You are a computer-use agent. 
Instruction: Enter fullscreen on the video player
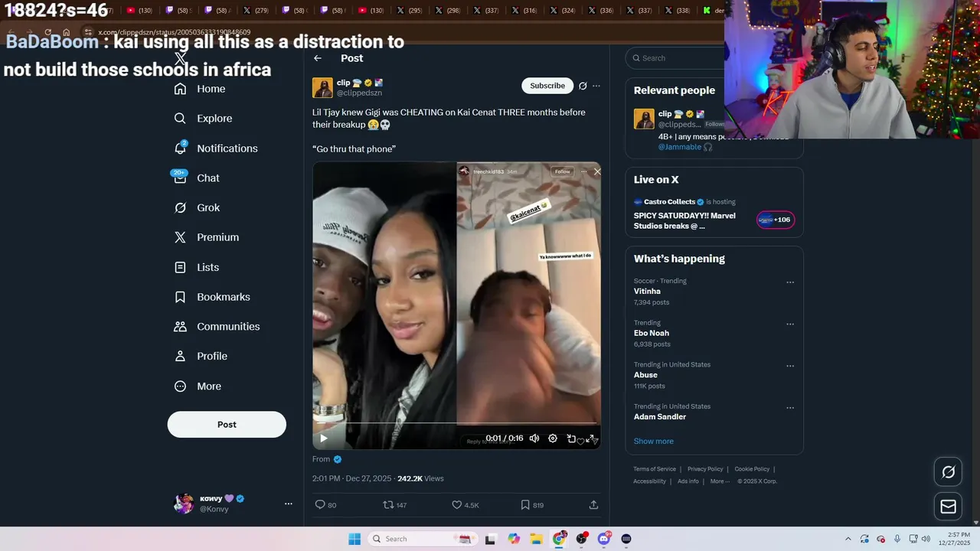[x=590, y=439]
